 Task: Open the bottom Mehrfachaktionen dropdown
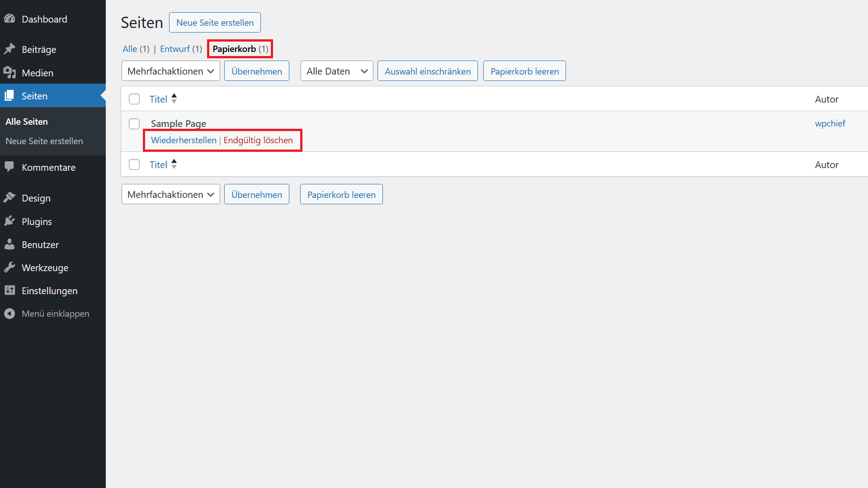(x=171, y=194)
